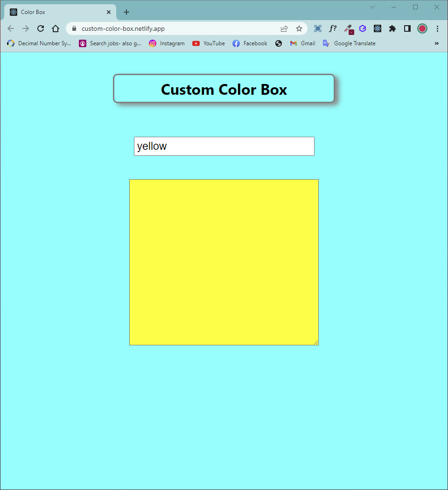Open the Chrome profile avatar
This screenshot has height=490, width=448.
[422, 29]
